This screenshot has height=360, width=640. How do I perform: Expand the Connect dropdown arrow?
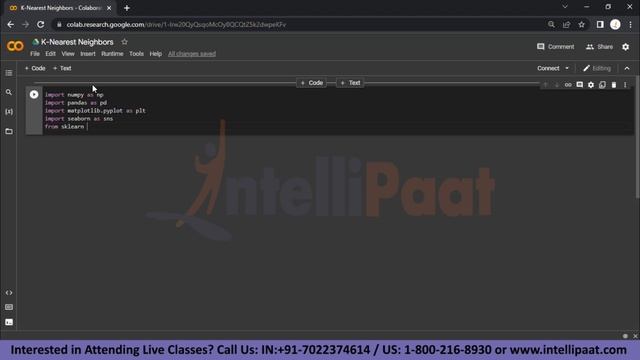567,68
